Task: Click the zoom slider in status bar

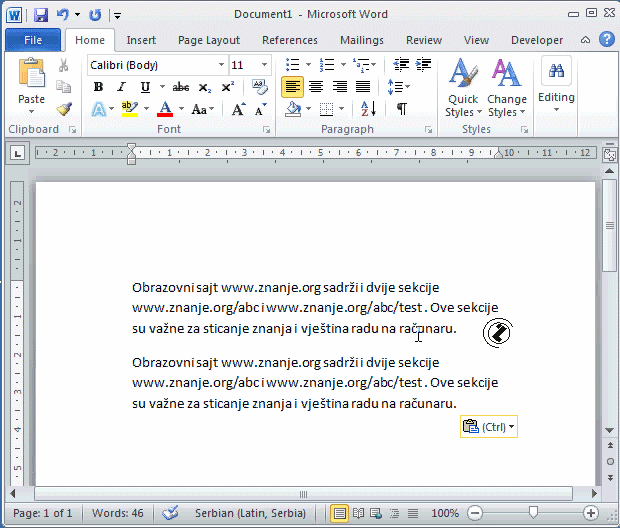Action: [533, 513]
